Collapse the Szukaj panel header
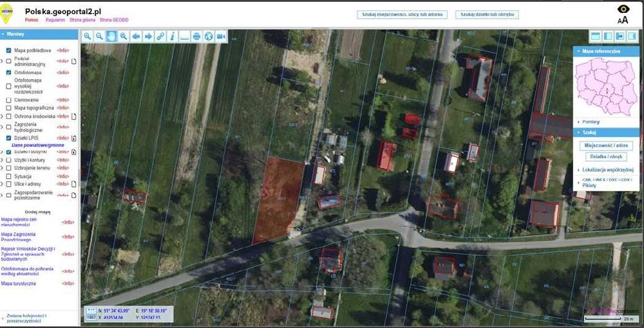The width and height of the screenshot is (644, 328). coord(606,132)
